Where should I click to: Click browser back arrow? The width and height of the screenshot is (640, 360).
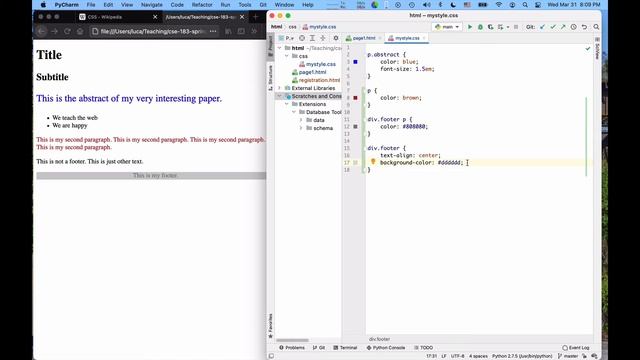coord(42,31)
